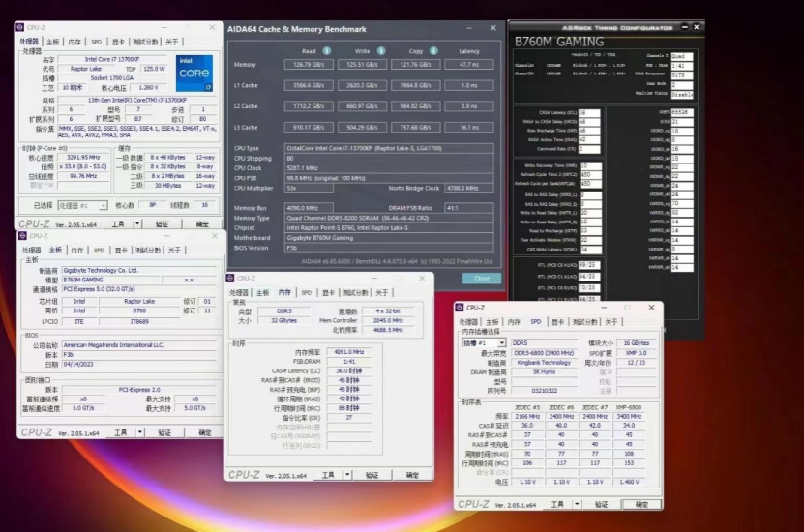Close the AIDA64 Cache & Memory Benchmark window

tap(493, 28)
